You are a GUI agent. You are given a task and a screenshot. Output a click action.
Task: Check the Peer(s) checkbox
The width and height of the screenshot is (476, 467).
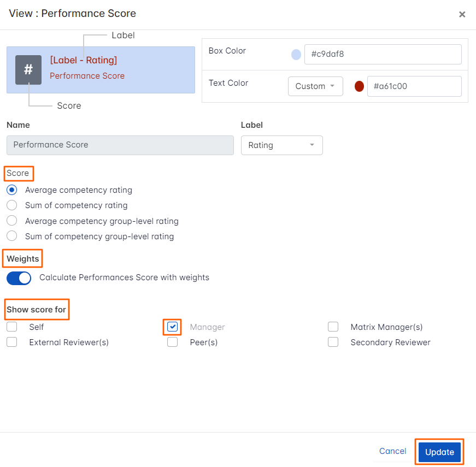point(173,342)
